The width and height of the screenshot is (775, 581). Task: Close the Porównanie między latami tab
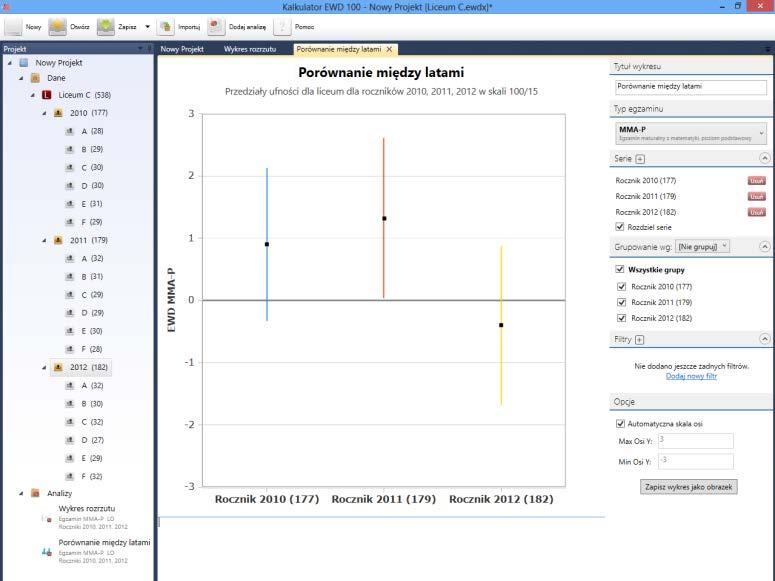click(389, 49)
